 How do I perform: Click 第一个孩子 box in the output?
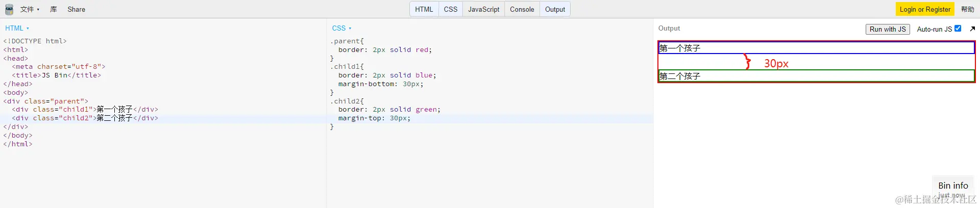tap(816, 48)
